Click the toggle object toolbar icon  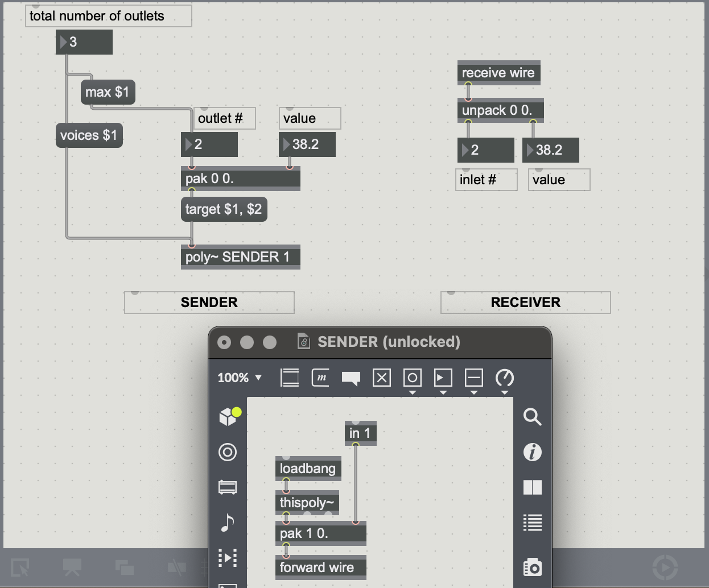[382, 378]
